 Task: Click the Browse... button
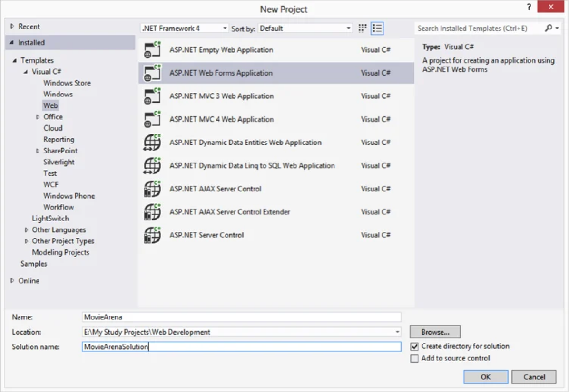[435, 332]
